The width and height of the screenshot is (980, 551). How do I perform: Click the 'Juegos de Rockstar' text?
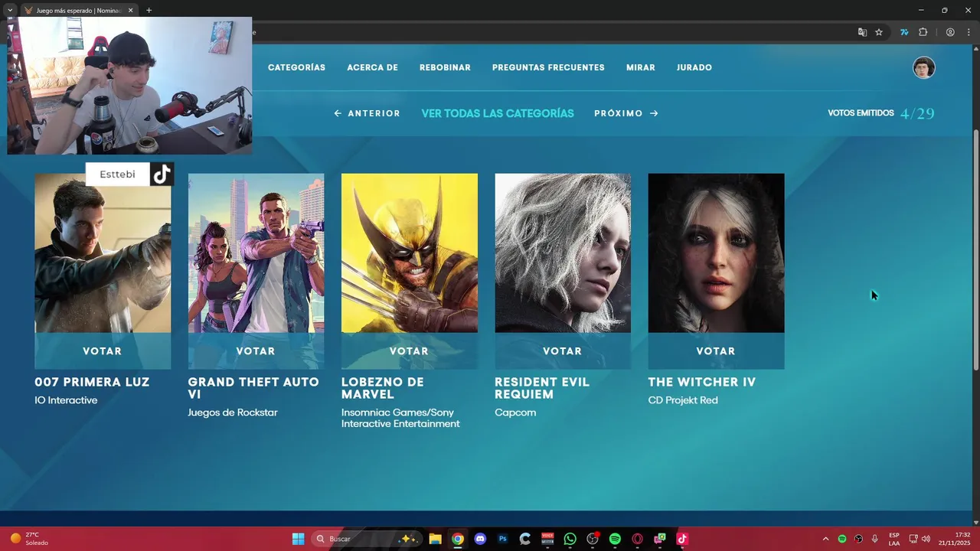point(233,412)
